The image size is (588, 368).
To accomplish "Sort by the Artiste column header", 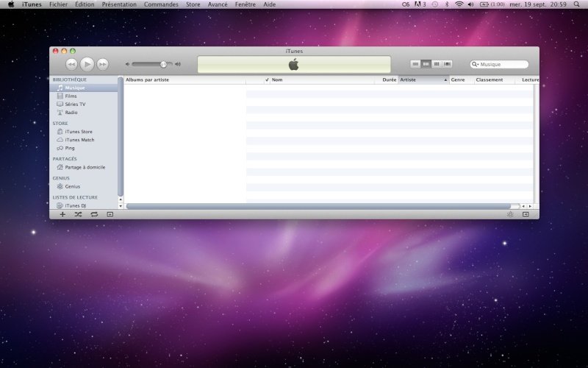I will 423,79.
